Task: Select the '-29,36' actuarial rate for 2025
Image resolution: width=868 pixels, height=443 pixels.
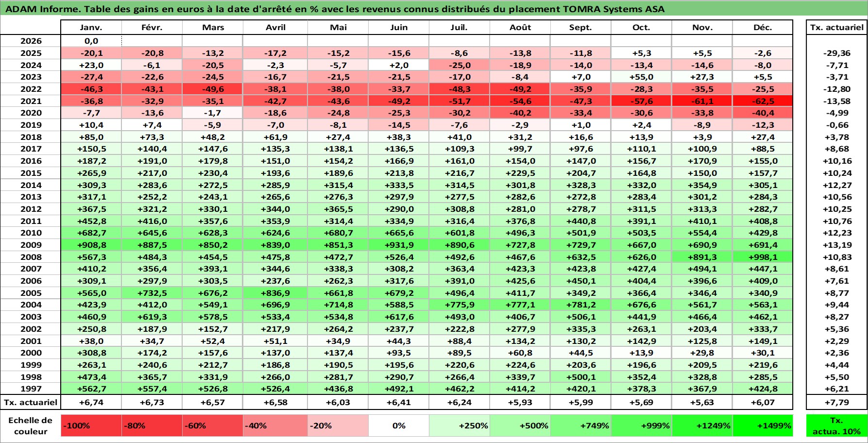Action: coord(836,53)
